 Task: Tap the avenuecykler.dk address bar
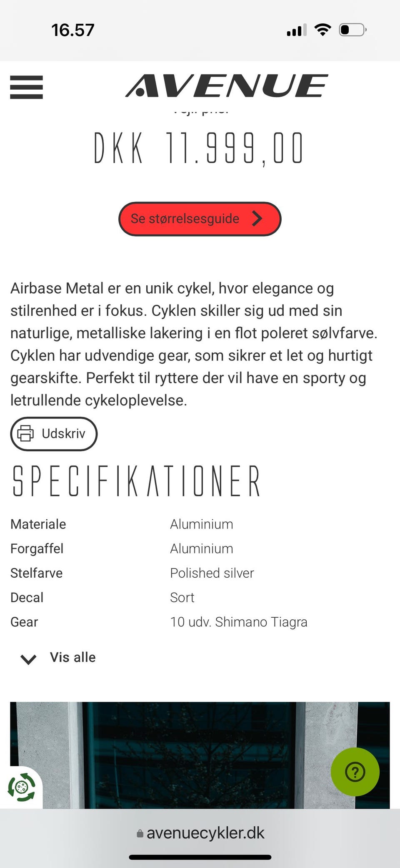click(x=200, y=833)
